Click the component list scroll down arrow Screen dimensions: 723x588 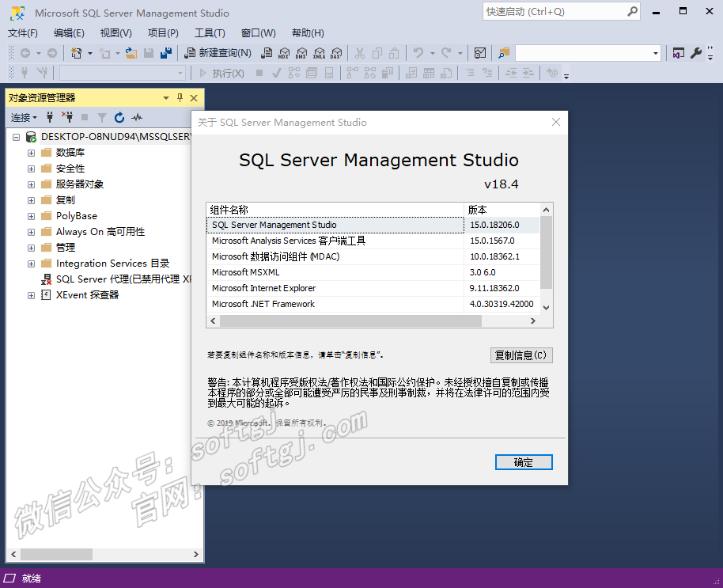pos(546,308)
